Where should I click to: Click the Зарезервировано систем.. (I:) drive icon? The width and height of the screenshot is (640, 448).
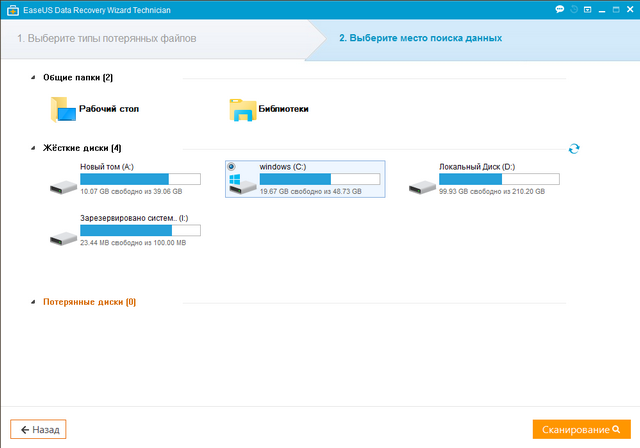(63, 239)
